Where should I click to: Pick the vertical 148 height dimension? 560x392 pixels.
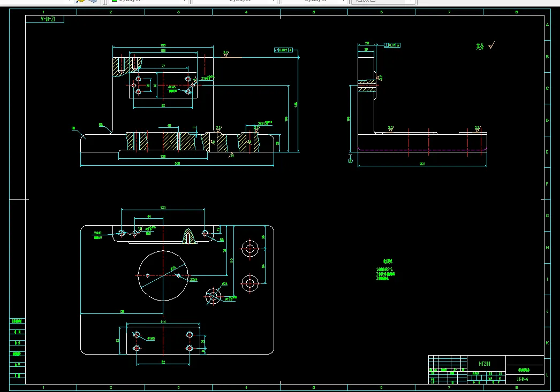[296, 105]
